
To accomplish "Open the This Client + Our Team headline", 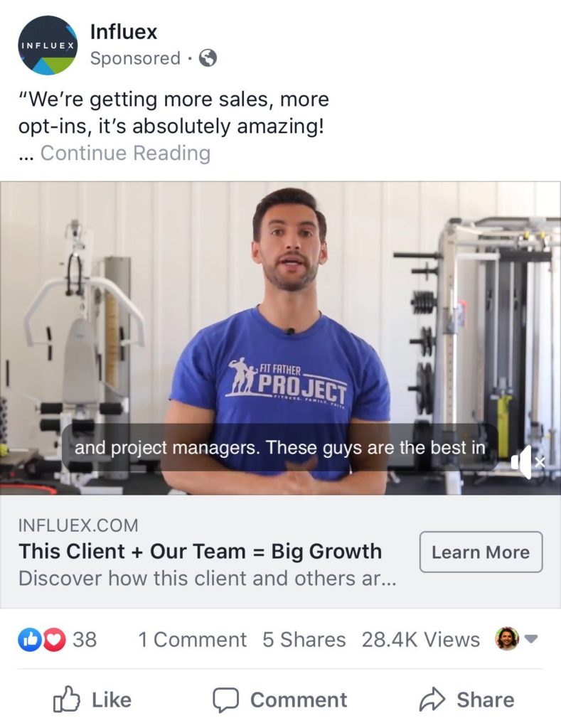I will tap(201, 552).
